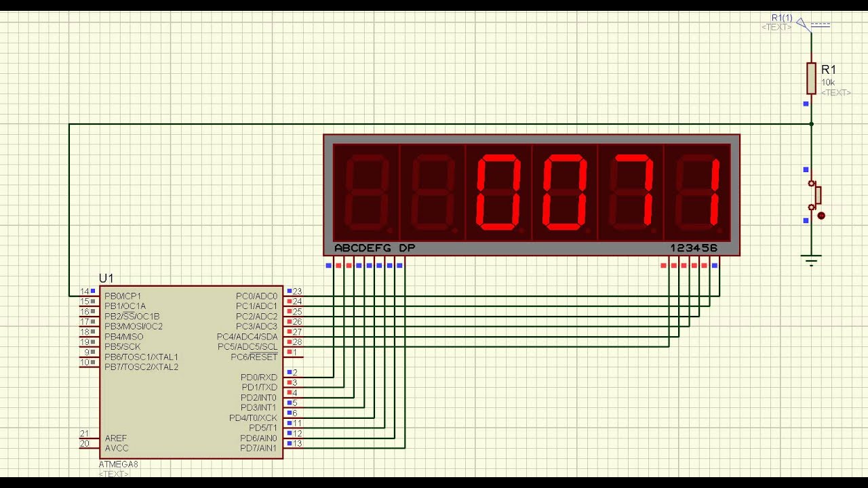Select the PD0/RXD pin label
The image size is (868, 488).
pyautogui.click(x=259, y=378)
